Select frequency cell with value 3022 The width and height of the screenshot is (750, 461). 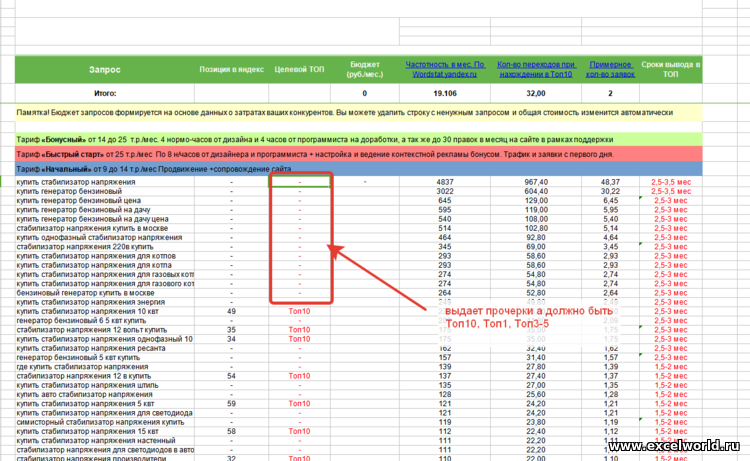[445, 191]
